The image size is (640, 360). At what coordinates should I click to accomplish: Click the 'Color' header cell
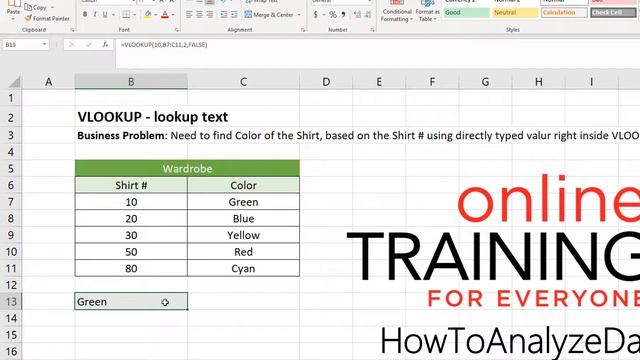pyautogui.click(x=243, y=185)
